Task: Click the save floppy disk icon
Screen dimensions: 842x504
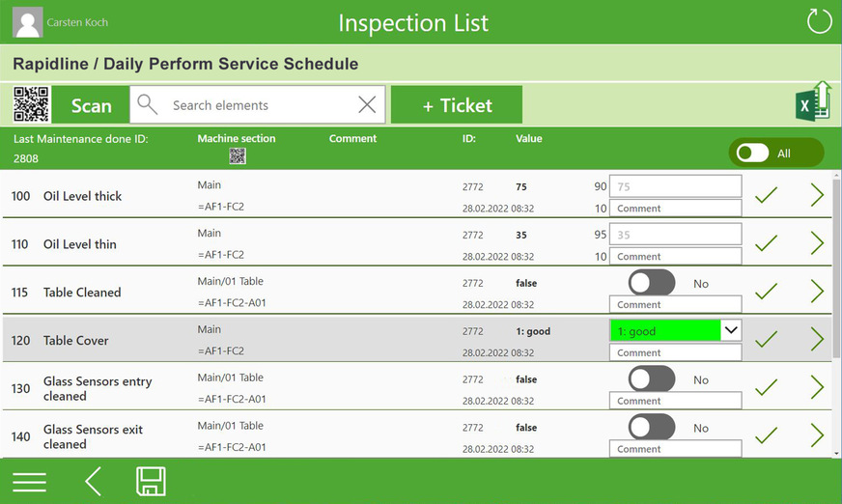Action: point(151,481)
